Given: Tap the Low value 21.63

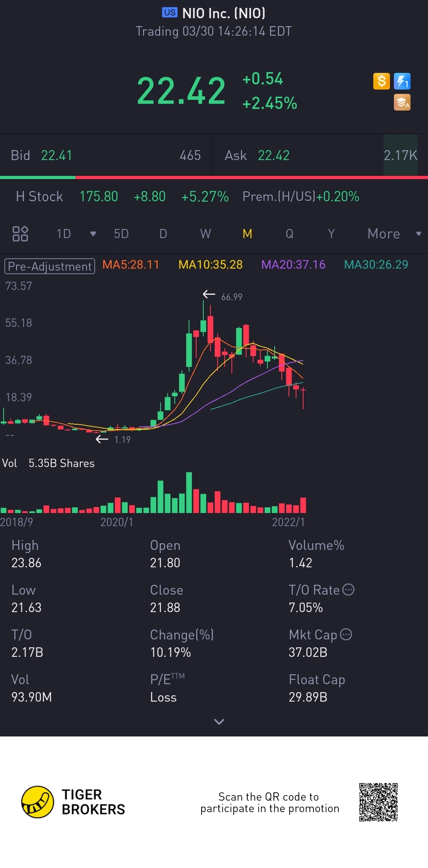Looking at the screenshot, I should [26, 607].
